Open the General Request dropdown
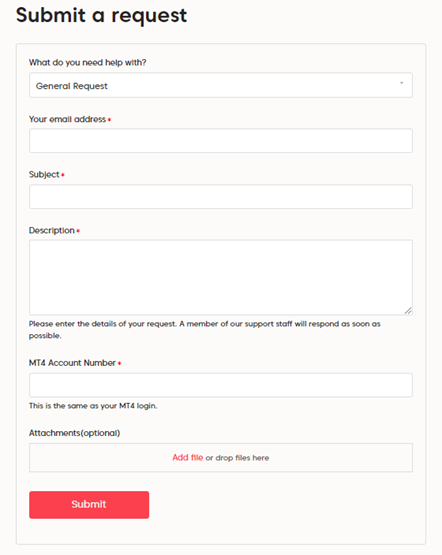The image size is (442, 555). pos(221,85)
